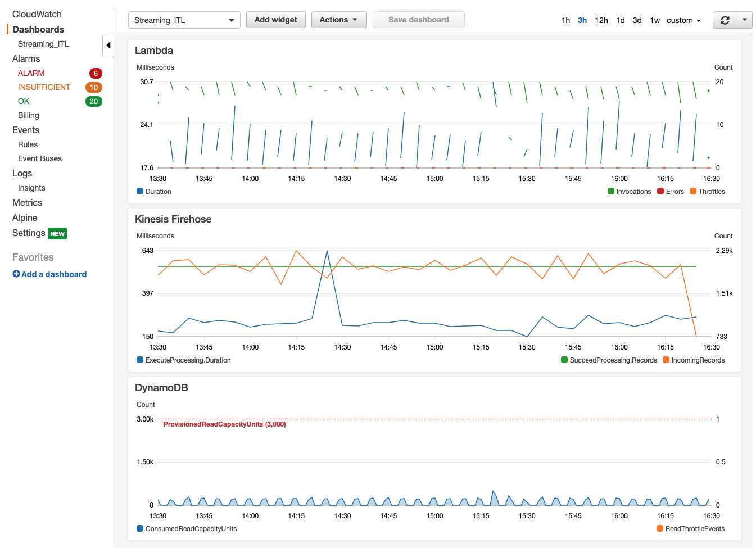The height and width of the screenshot is (548, 756).
Task: Open Event Buses
Action: pos(40,158)
